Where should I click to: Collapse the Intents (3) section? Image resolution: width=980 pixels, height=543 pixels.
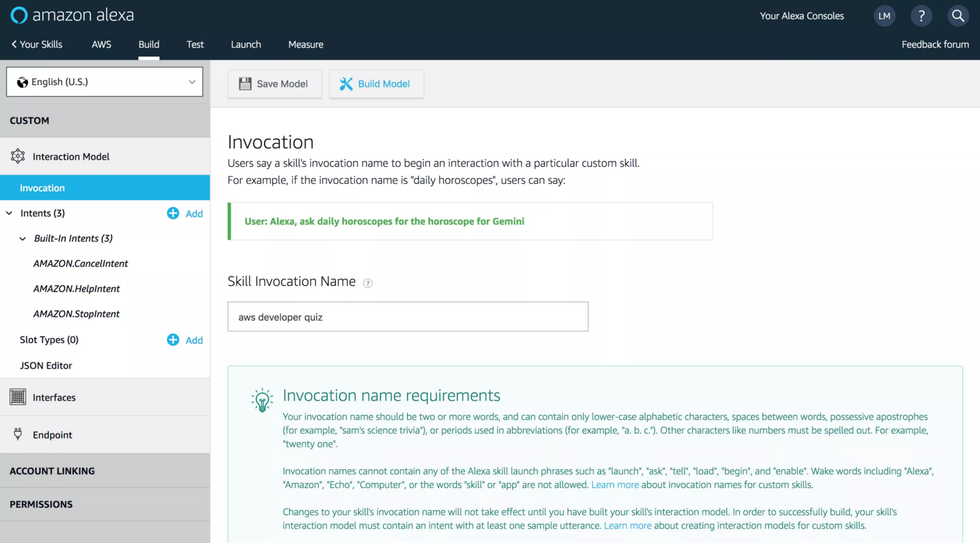pos(9,213)
